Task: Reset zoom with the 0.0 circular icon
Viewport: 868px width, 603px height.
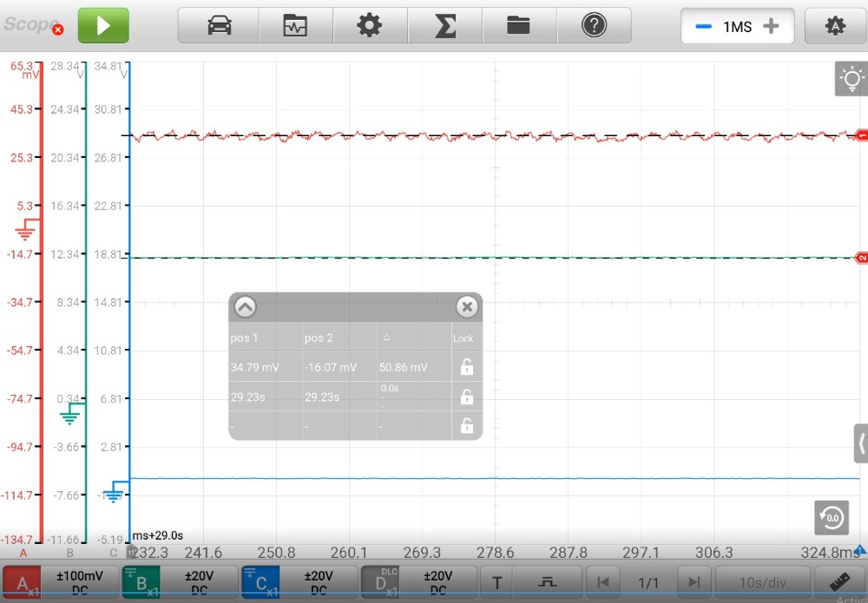Action: [x=831, y=518]
